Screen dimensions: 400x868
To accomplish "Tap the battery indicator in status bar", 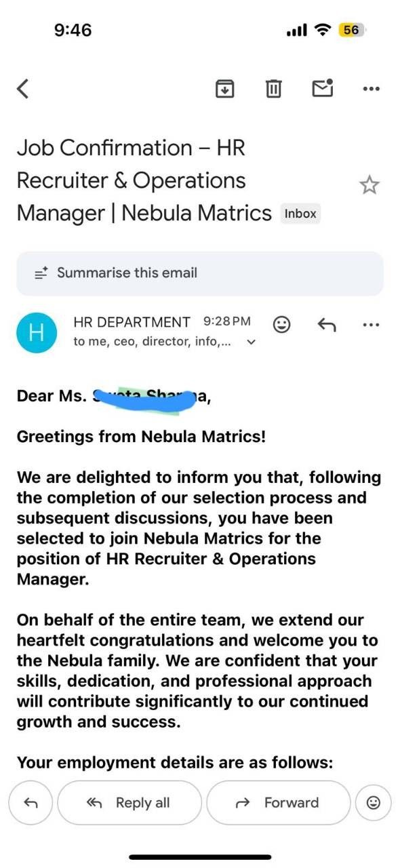I will pos(351,30).
